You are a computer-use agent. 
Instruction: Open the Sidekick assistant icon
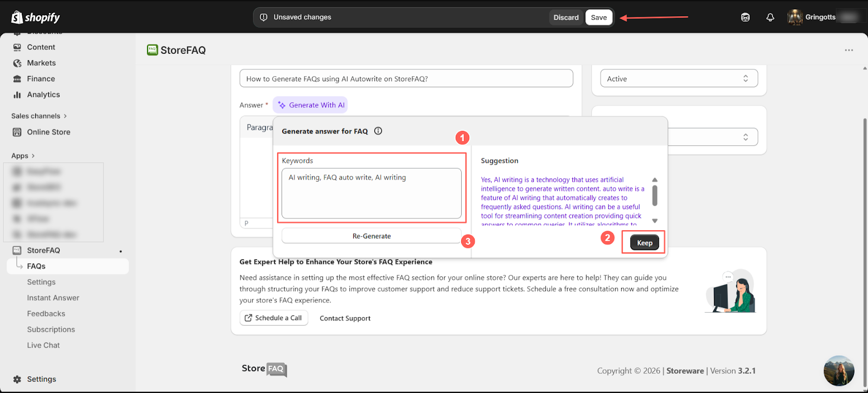click(x=745, y=17)
